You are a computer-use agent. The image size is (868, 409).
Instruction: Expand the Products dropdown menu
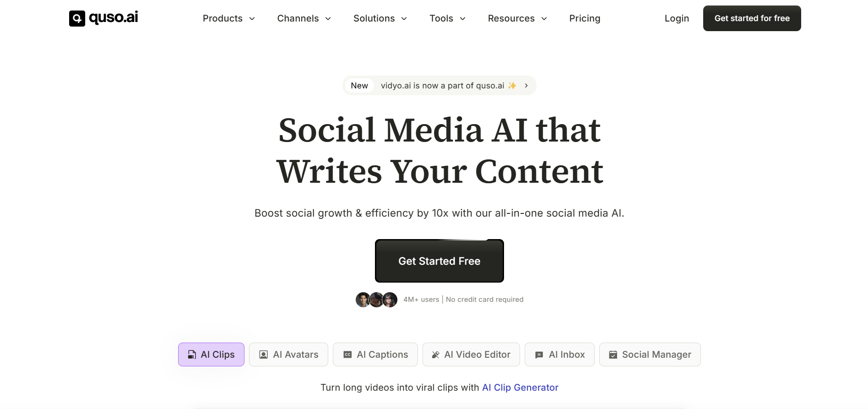(x=229, y=18)
